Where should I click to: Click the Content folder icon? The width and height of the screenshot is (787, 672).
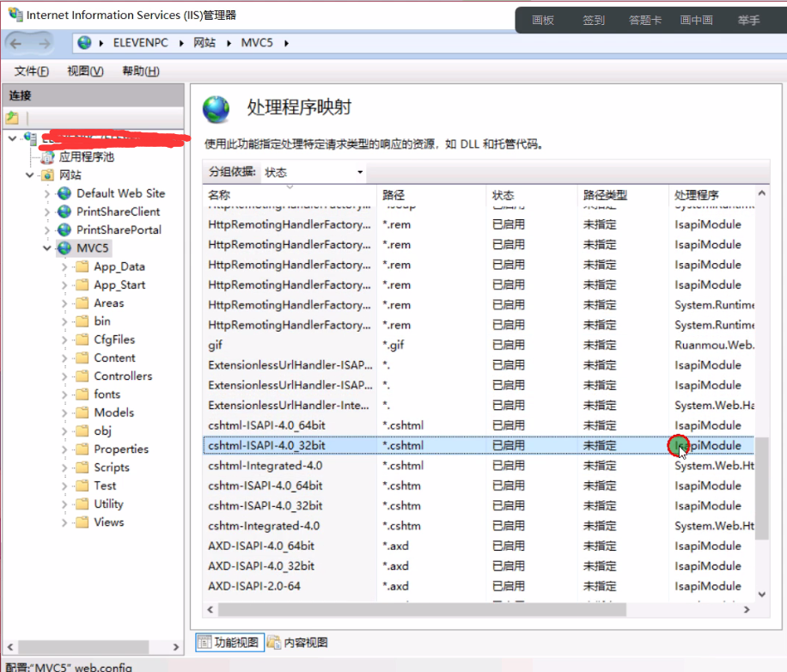click(x=82, y=357)
